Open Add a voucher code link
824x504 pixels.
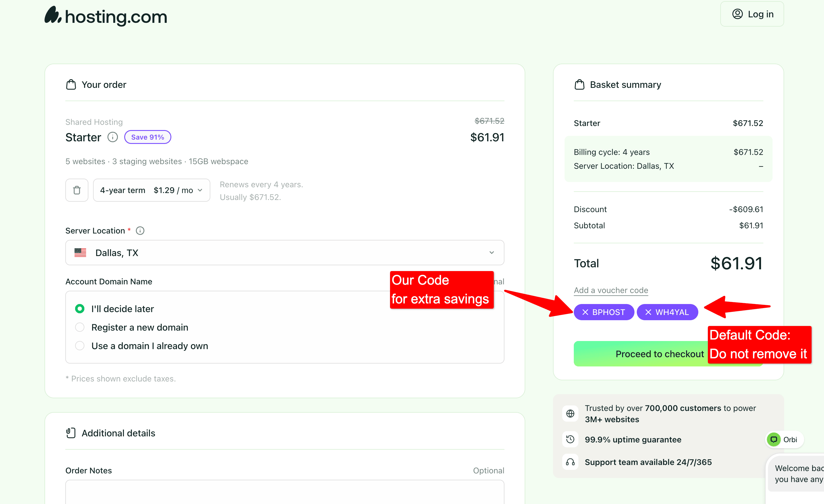pos(611,290)
